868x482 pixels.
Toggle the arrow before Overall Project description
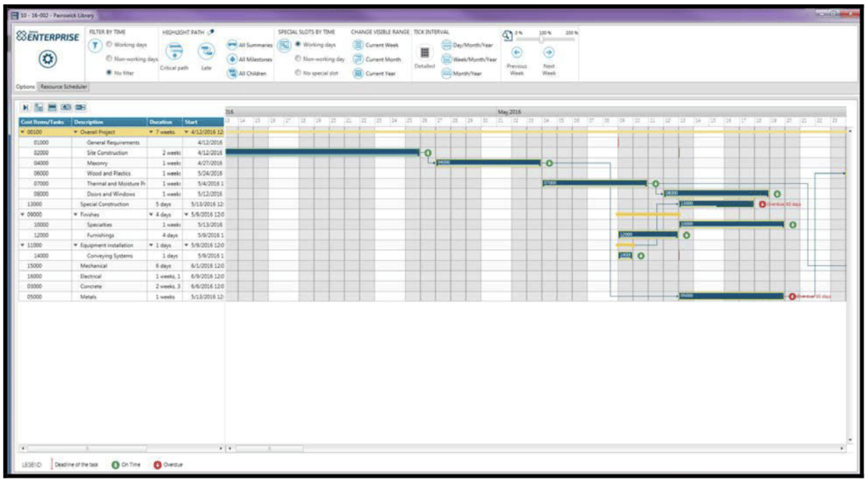[75, 132]
